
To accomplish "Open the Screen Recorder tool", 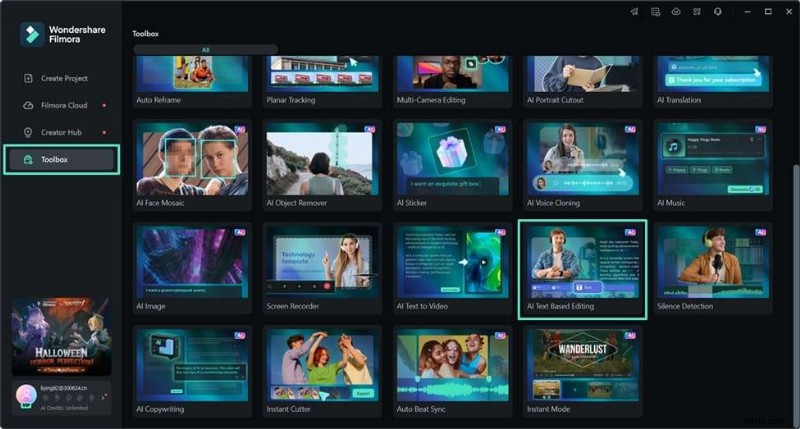I will click(322, 268).
